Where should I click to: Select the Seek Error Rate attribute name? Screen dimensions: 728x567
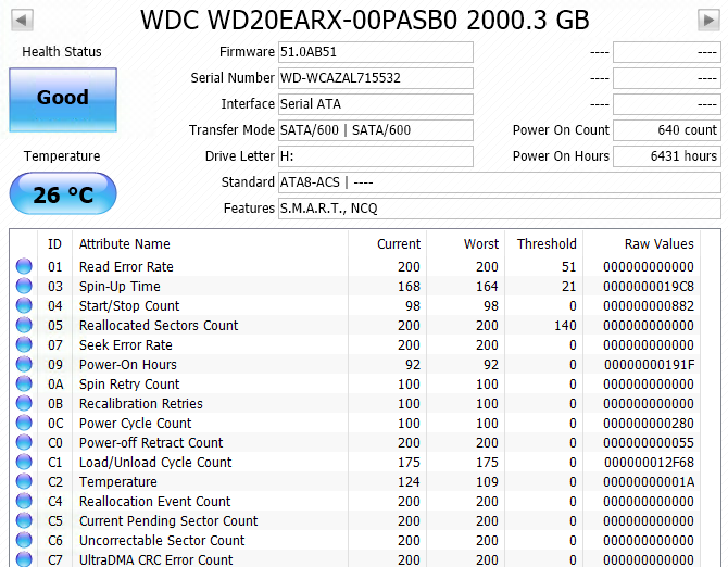(x=125, y=345)
